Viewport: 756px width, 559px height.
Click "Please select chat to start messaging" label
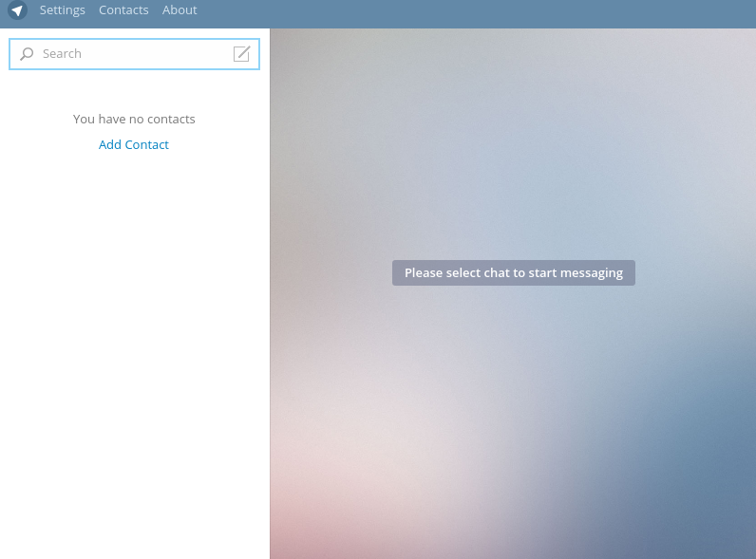coord(513,273)
